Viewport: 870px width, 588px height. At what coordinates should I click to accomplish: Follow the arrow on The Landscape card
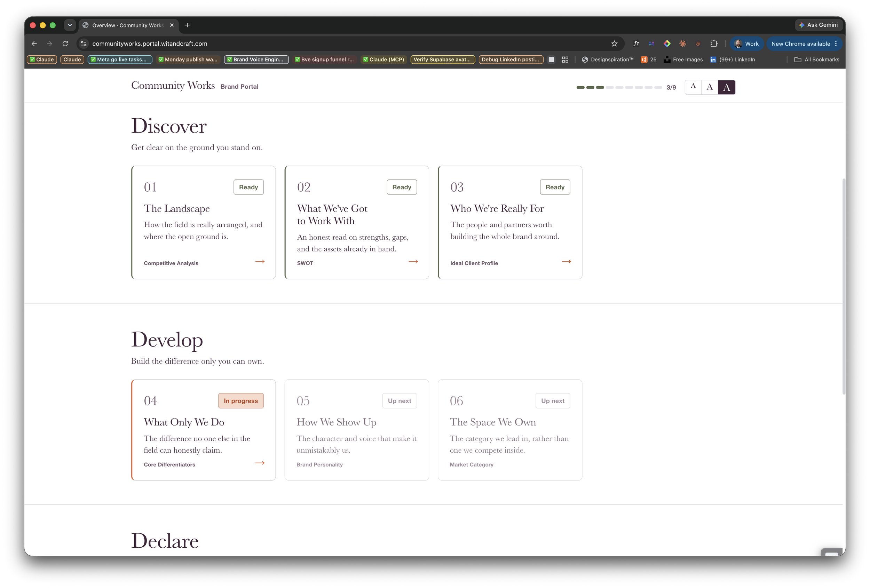[260, 262]
